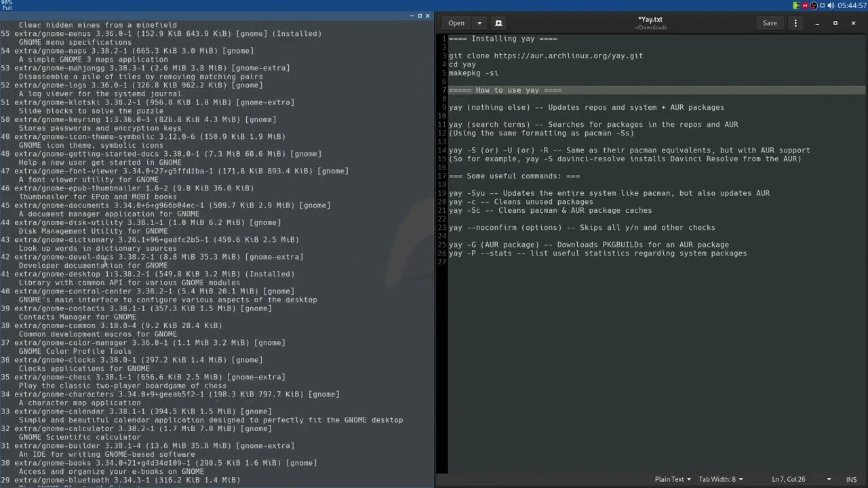Click the 05:44:57 clock in the panel

pyautogui.click(x=852, y=5)
